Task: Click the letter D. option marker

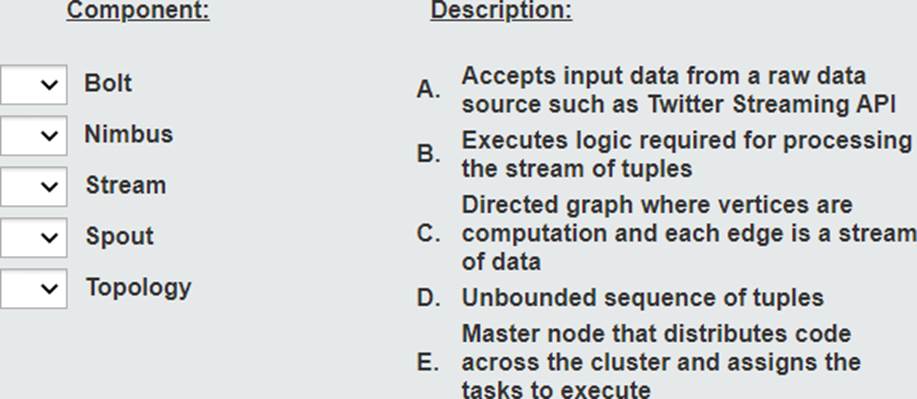Action: (x=428, y=298)
